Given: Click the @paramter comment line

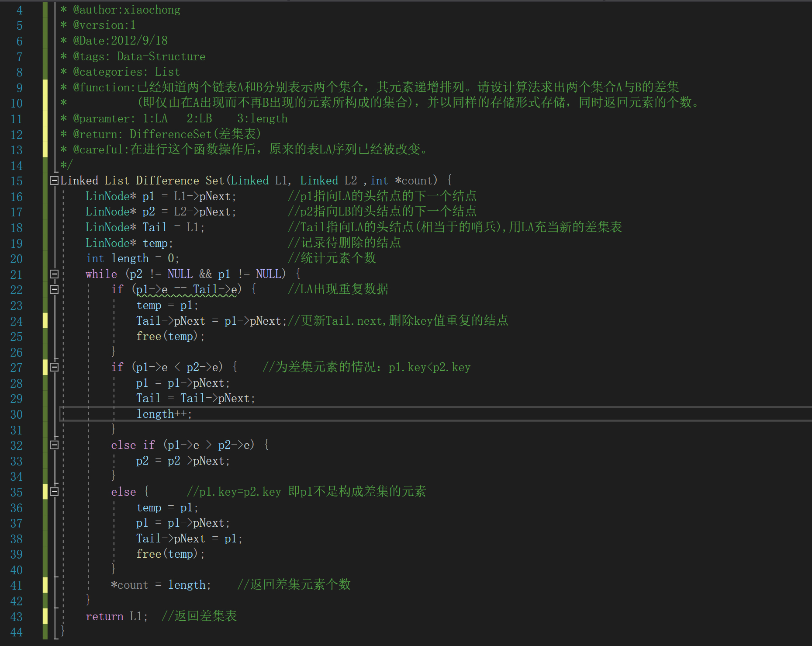Looking at the screenshot, I should coord(180,118).
